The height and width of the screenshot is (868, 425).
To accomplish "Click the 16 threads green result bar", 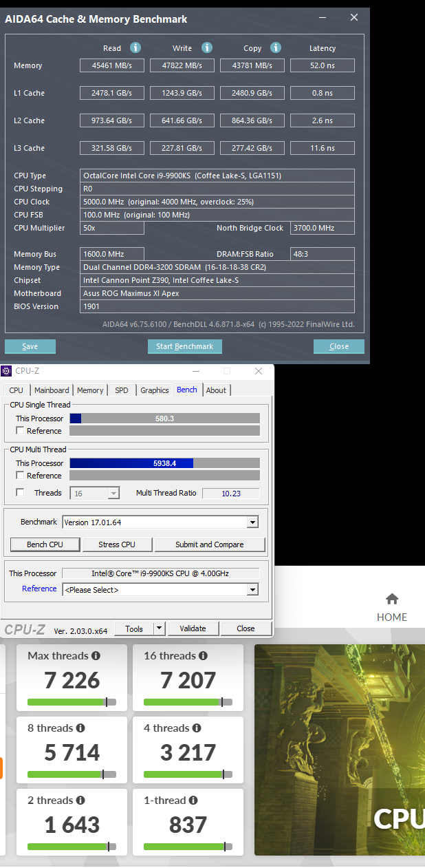I will (188, 702).
